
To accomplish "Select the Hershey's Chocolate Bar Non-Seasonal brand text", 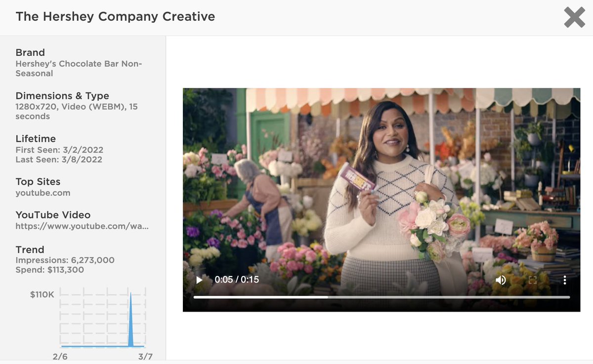I will click(x=79, y=69).
